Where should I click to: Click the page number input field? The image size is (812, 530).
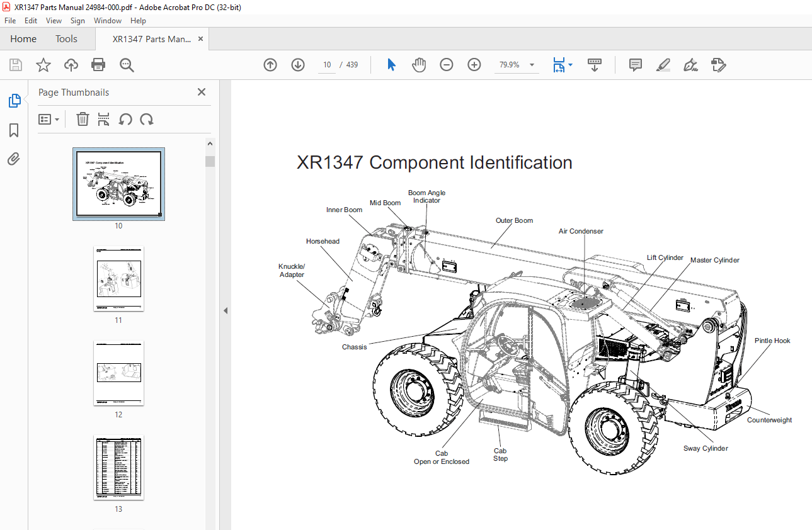pos(327,65)
